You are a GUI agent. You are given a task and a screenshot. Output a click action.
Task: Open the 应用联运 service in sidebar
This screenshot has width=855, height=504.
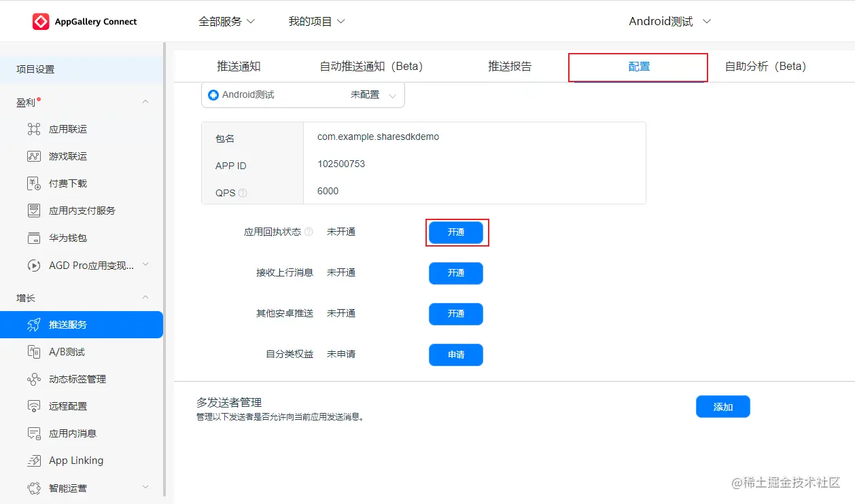pos(67,129)
